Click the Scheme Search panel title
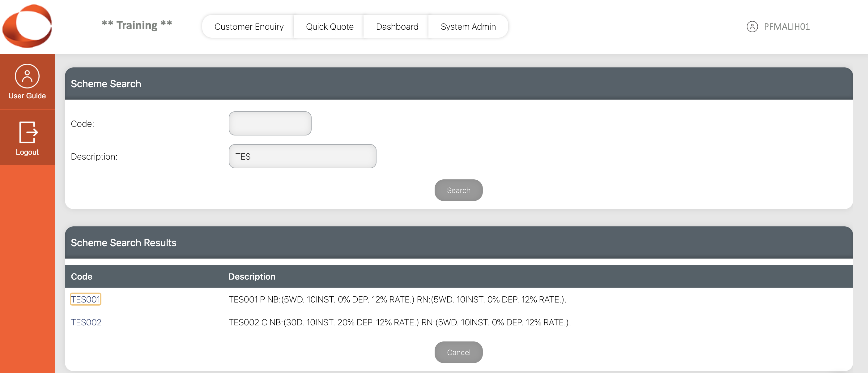The width and height of the screenshot is (868, 373). [x=106, y=84]
